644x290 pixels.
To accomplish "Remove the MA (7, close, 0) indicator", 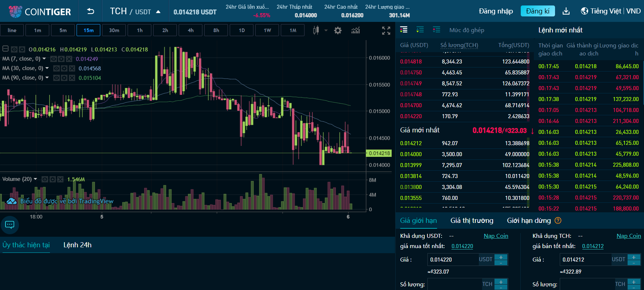I will (x=69, y=59).
